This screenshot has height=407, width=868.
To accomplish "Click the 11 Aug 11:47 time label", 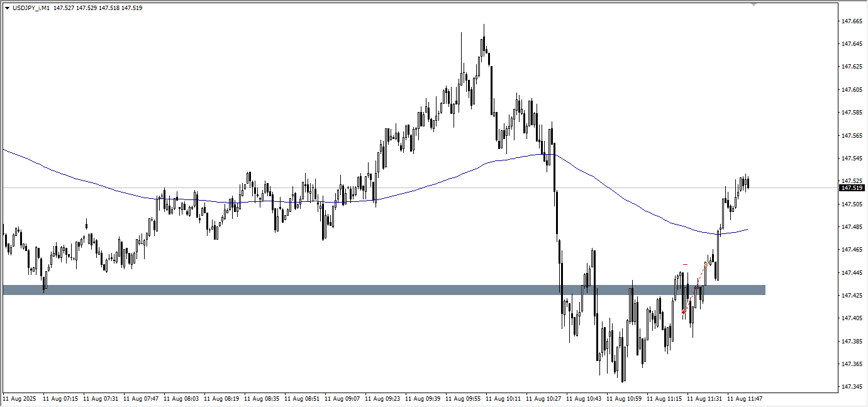I will 746,399.
